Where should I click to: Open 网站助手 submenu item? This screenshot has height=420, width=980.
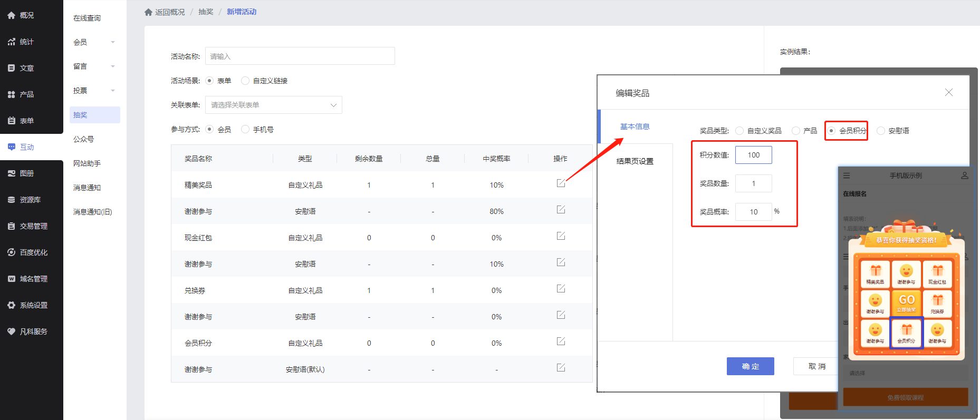click(x=87, y=163)
